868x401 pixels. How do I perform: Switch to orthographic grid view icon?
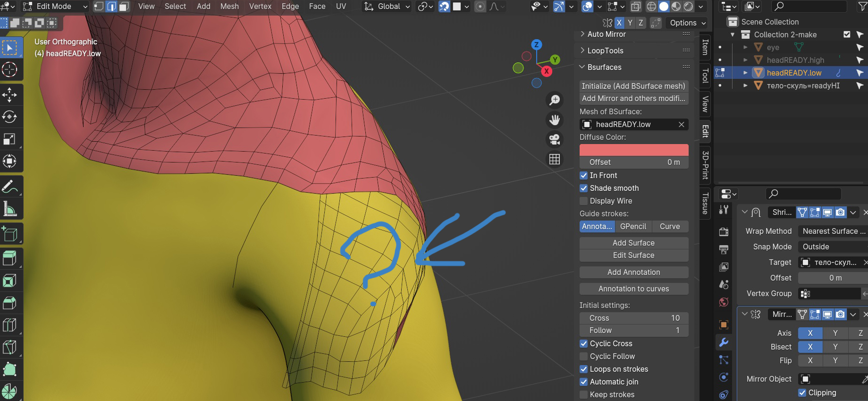click(555, 159)
